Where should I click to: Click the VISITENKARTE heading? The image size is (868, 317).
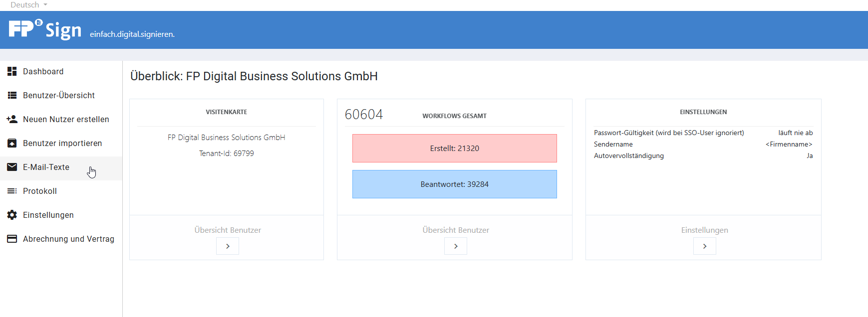click(227, 112)
